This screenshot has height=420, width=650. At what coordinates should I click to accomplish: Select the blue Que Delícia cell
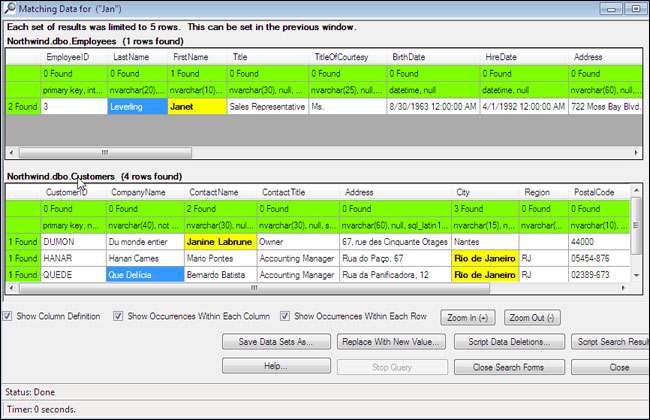(143, 274)
